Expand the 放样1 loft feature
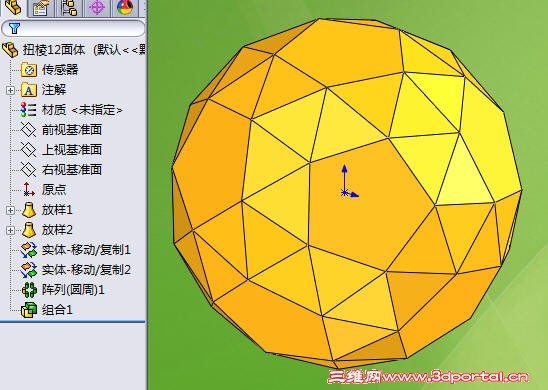Screen dimensions: 548x390 [10, 210]
